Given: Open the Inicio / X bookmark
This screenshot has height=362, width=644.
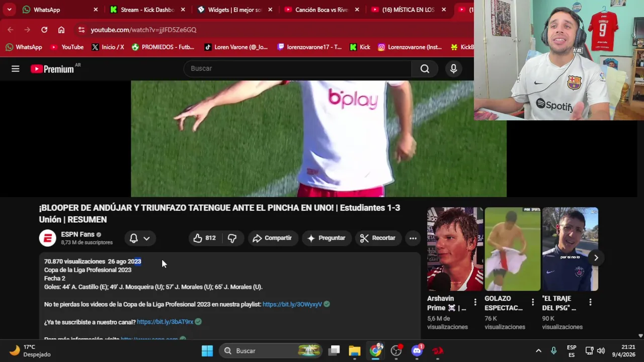Looking at the screenshot, I should tap(108, 47).
